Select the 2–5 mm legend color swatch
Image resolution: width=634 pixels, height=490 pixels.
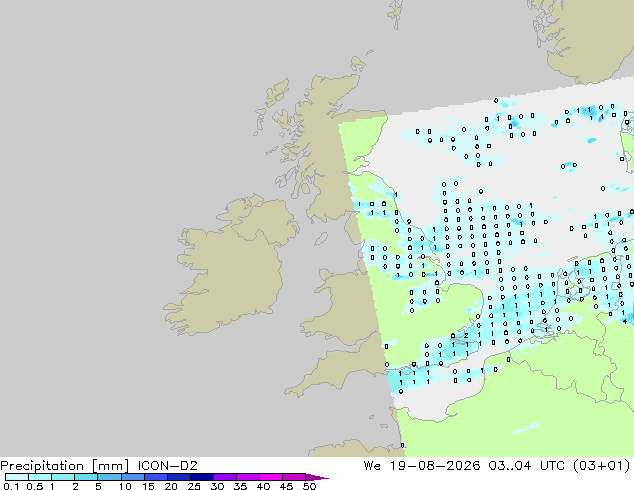point(86,477)
